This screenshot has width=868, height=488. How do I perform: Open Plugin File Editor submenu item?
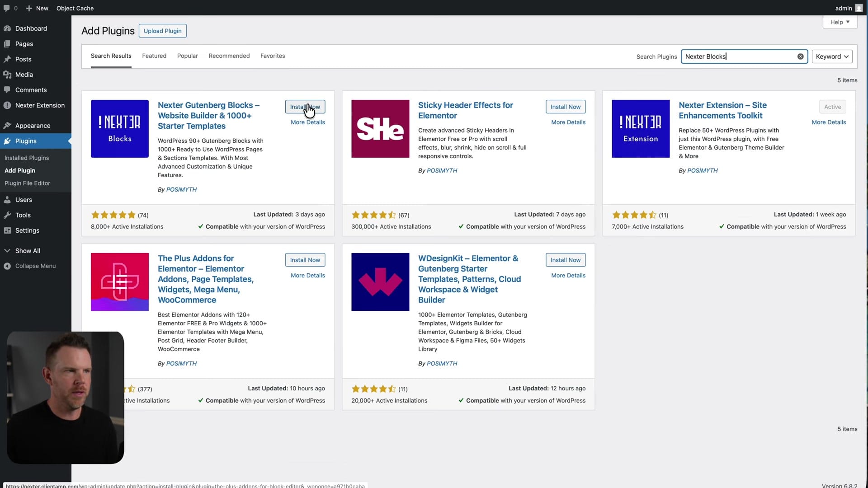[27, 183]
